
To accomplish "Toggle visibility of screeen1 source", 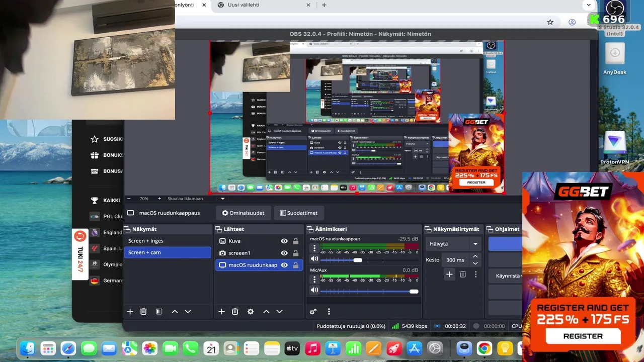I will tap(284, 253).
